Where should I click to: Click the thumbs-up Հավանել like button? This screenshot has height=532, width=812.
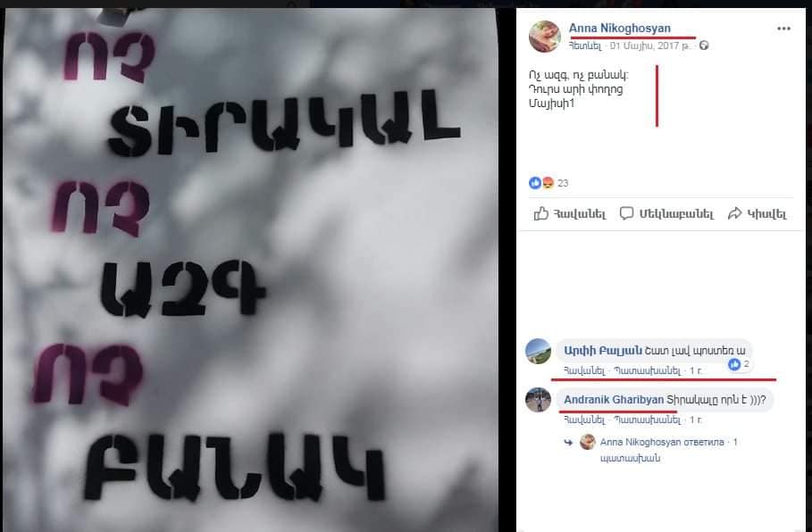coord(570,213)
